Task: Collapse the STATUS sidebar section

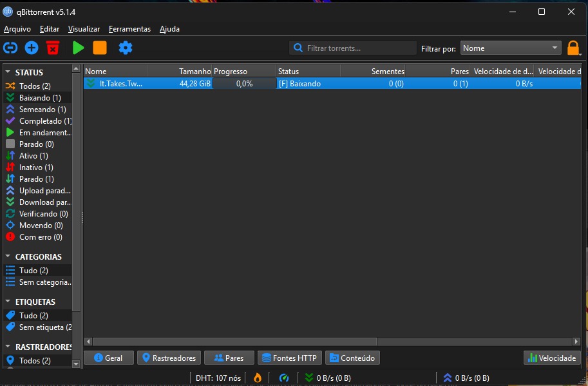Action: coord(8,73)
